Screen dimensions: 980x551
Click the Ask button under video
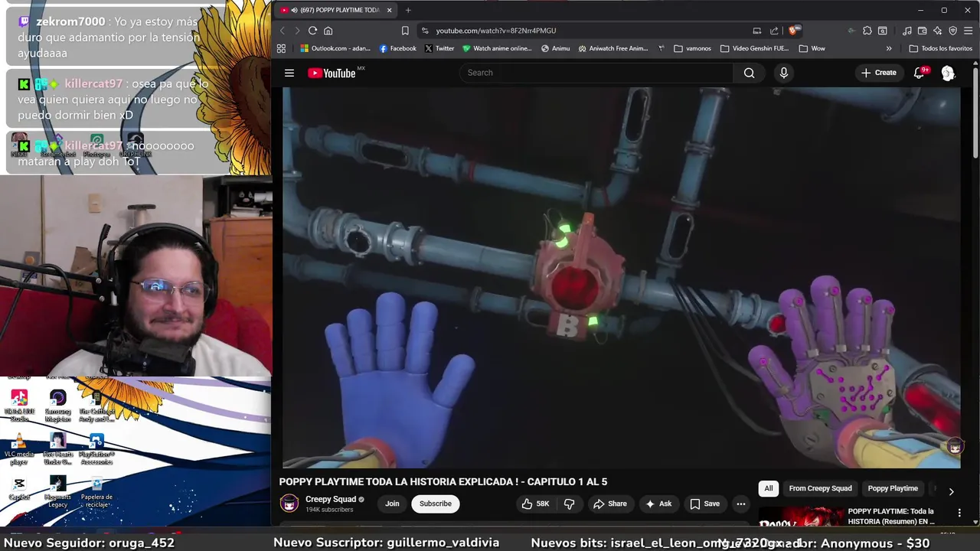(658, 504)
